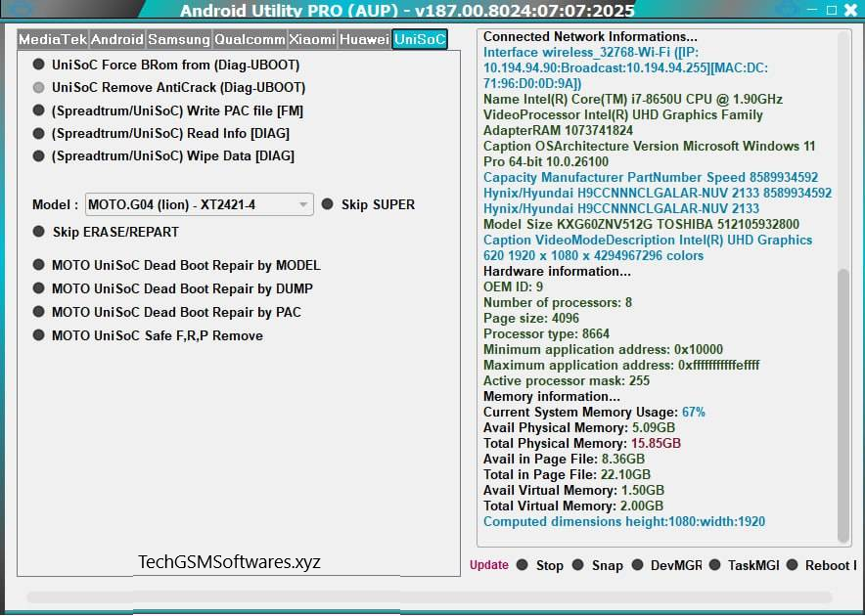Select UniSoC Remove AntiCrack option
Screen dimensions: 865x616
tap(169, 88)
